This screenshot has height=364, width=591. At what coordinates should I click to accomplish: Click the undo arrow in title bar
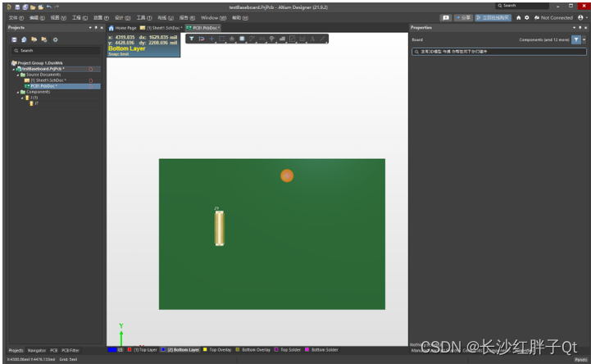pos(48,7)
